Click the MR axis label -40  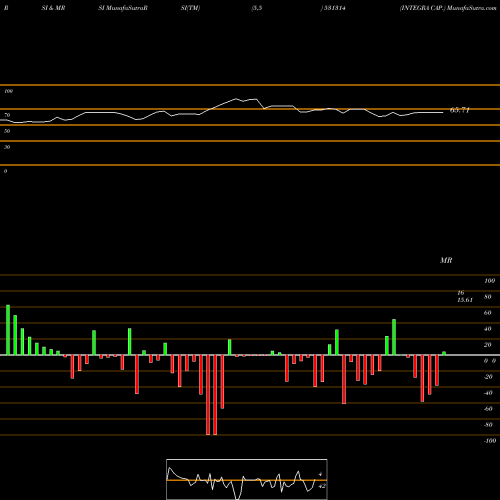(488, 393)
